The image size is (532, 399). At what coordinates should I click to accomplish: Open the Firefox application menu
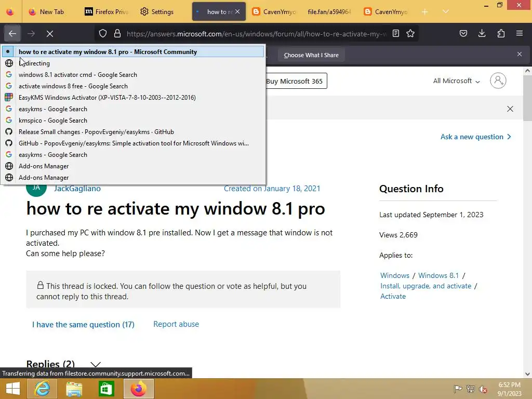(x=520, y=33)
